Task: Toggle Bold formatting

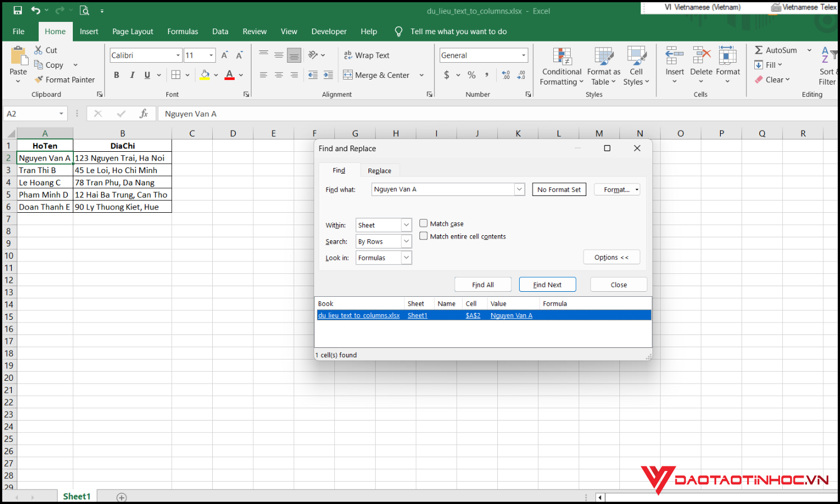Action: (116, 75)
